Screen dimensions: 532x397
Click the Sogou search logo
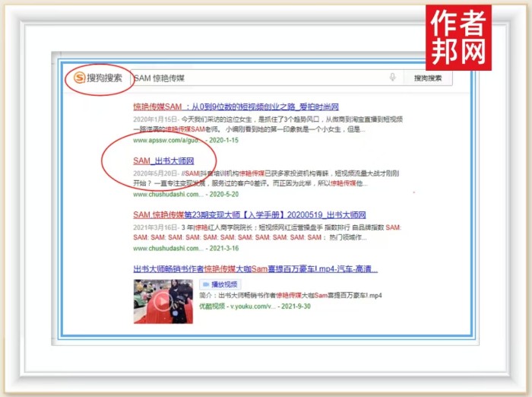click(97, 78)
